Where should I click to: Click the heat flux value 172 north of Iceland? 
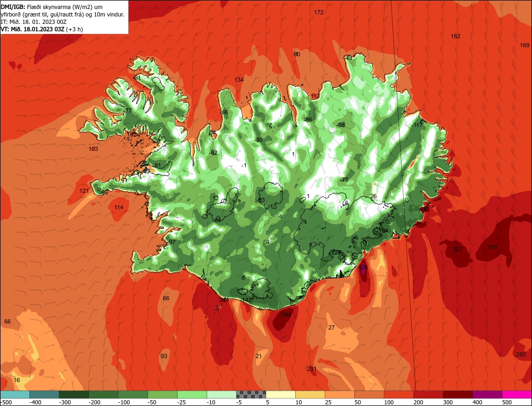click(319, 13)
